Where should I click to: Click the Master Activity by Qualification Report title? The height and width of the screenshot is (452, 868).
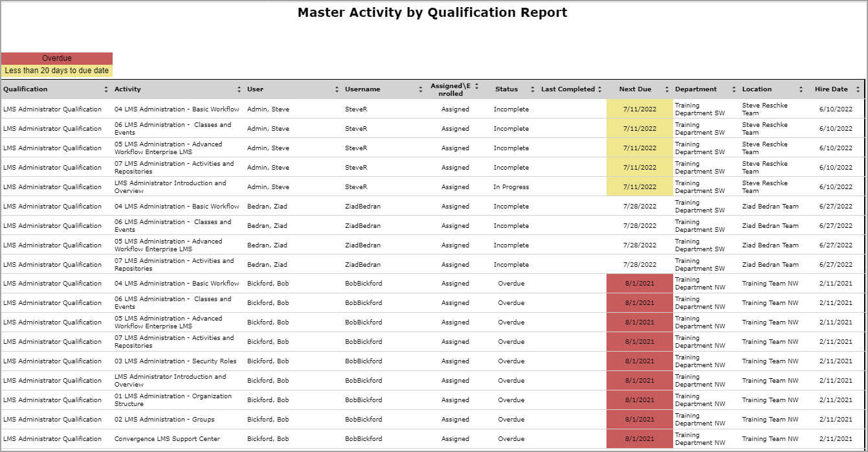pos(432,12)
